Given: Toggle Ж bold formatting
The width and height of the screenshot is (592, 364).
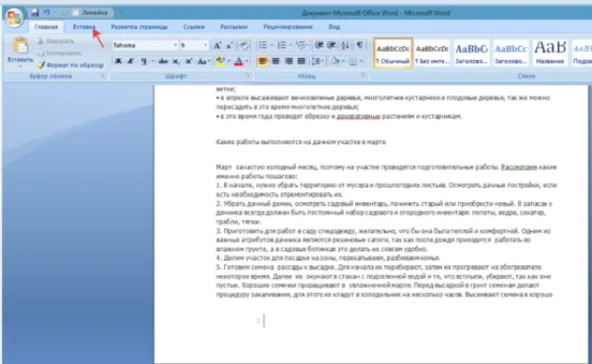Looking at the screenshot, I should 118,61.
